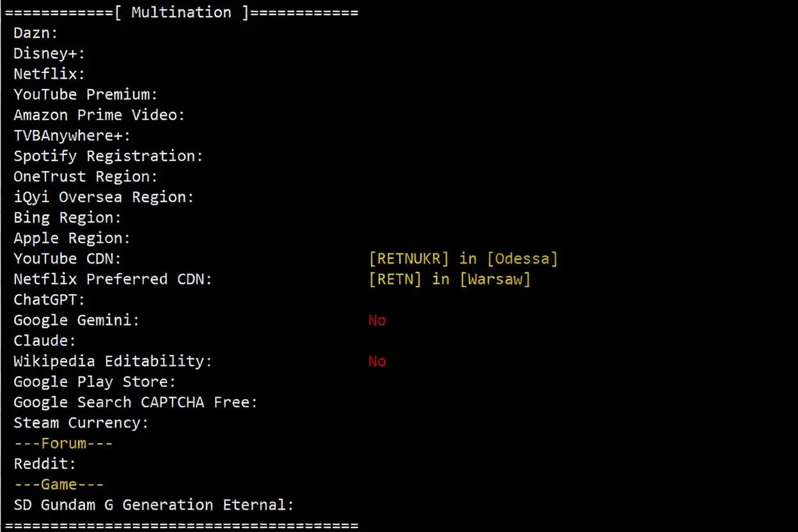
Task: Select 'iQyi Oversea Region:' line
Action: pos(104,197)
